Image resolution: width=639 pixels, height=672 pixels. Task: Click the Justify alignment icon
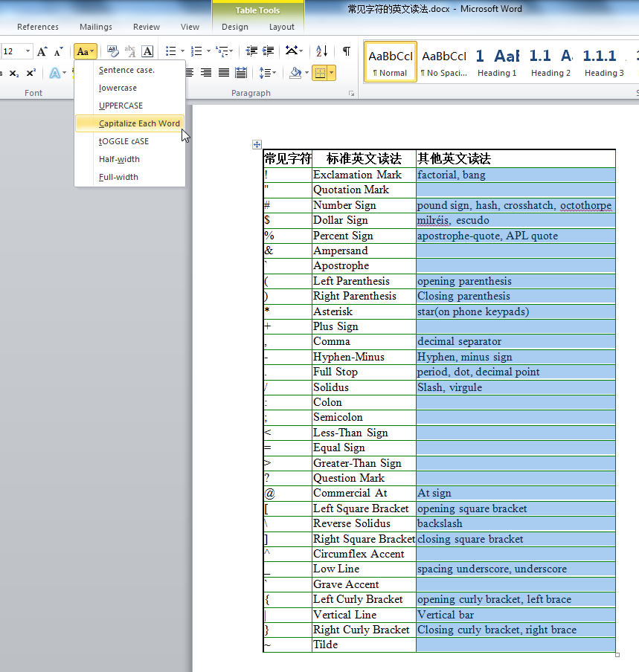pyautogui.click(x=223, y=73)
